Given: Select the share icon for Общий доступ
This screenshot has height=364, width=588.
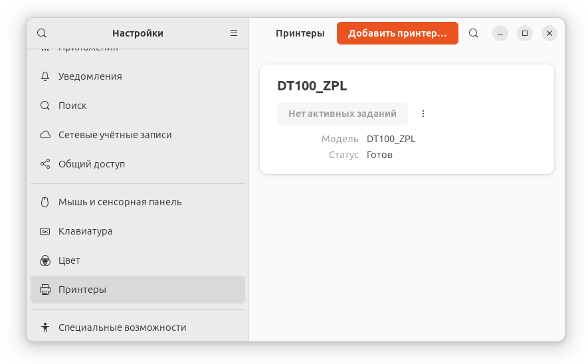Looking at the screenshot, I should [45, 164].
